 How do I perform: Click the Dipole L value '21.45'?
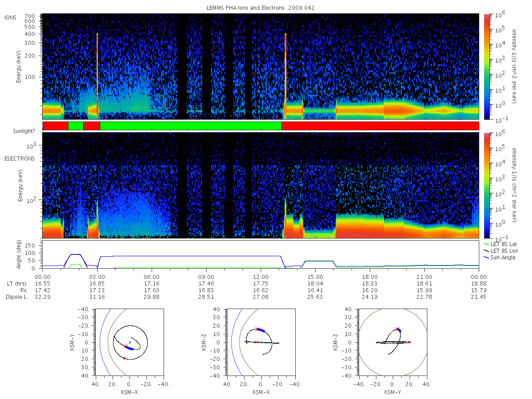479,297
